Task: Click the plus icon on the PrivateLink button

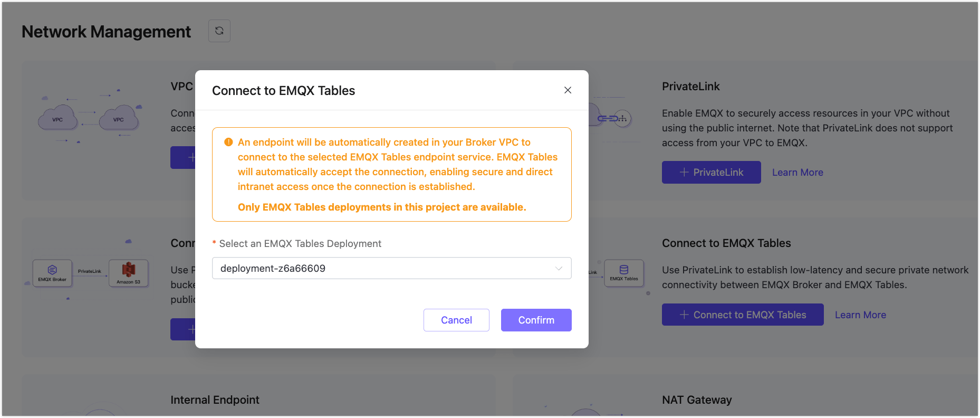Action: coord(684,172)
